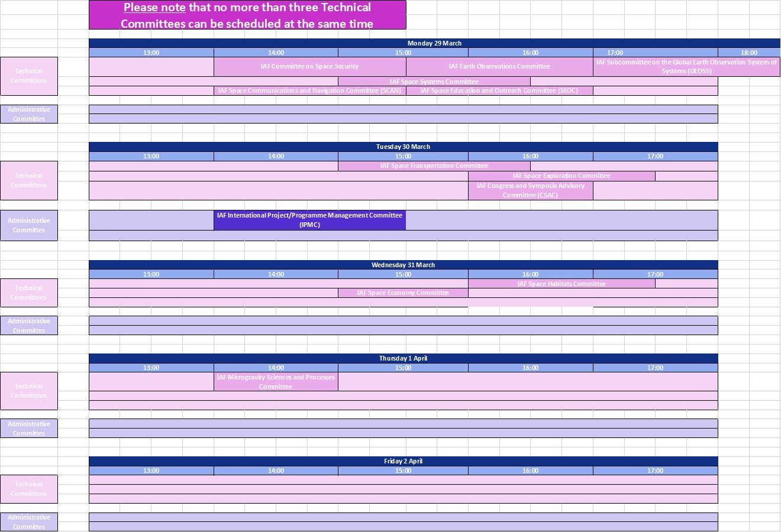Click the IAF Committee on Space Security block
The width and height of the screenshot is (781, 532).
tap(310, 67)
